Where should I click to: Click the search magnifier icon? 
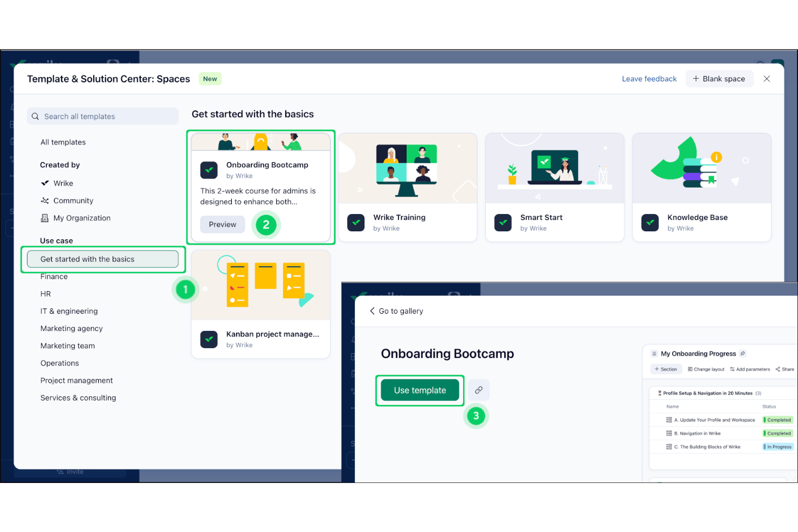point(36,116)
